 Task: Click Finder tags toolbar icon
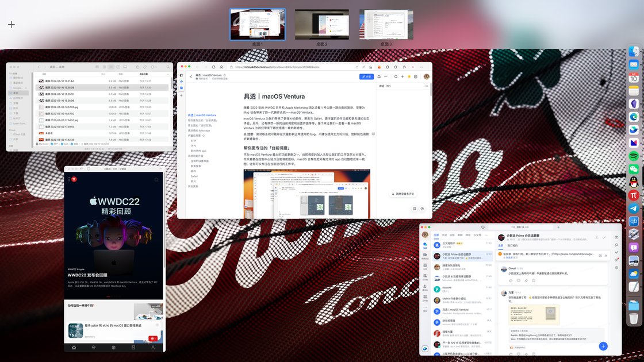point(145,67)
